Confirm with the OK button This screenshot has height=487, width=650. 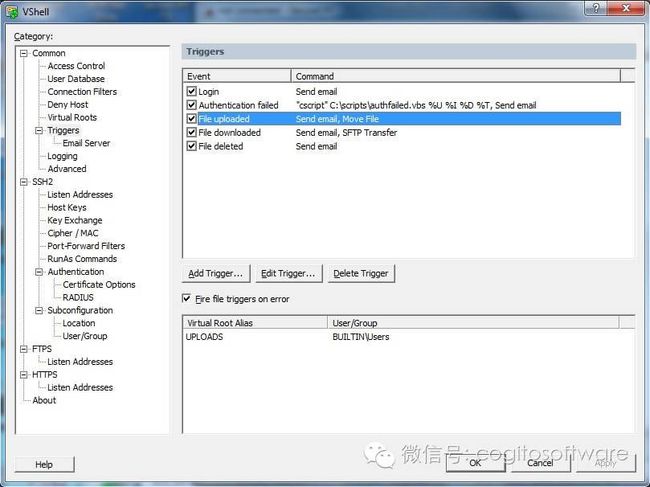point(475,463)
